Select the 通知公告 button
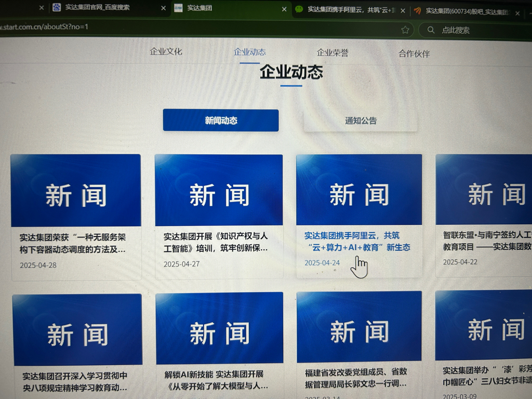532x399 pixels. [x=361, y=121]
